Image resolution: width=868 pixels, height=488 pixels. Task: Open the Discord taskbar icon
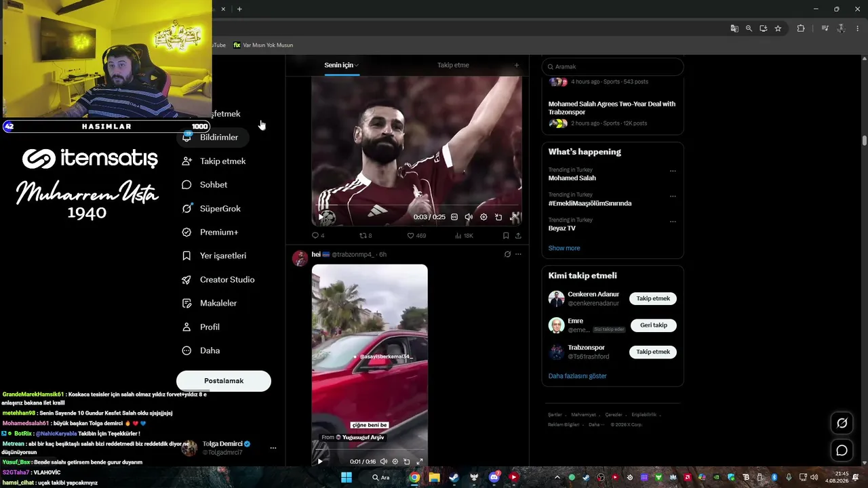tap(494, 477)
